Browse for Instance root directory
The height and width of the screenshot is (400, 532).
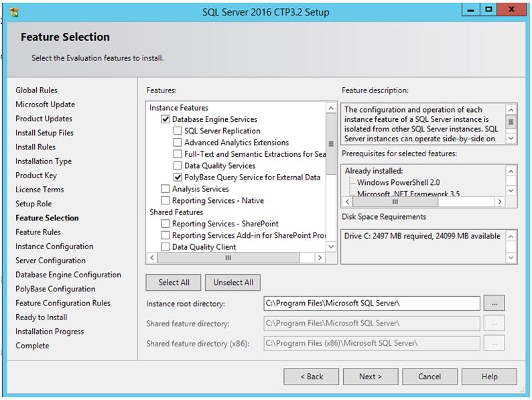494,304
